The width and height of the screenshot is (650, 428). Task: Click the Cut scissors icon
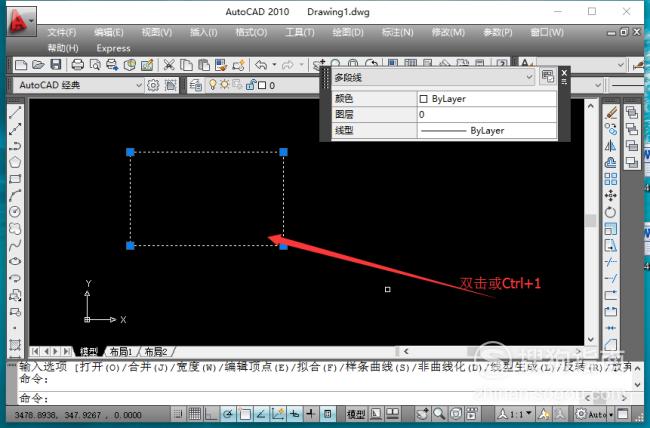169,65
